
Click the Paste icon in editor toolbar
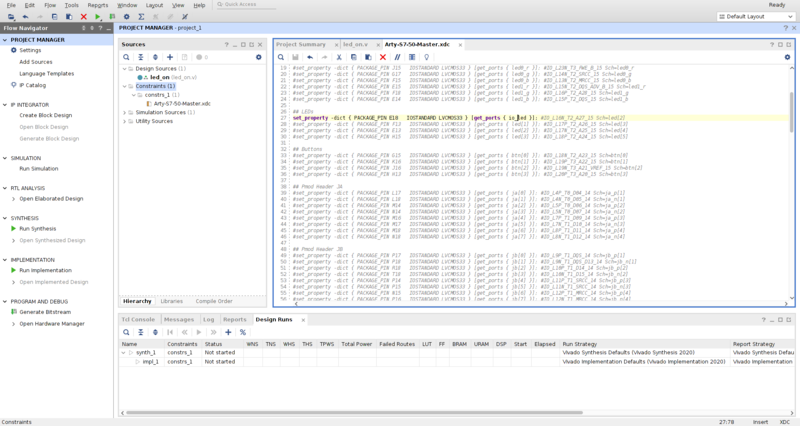368,57
